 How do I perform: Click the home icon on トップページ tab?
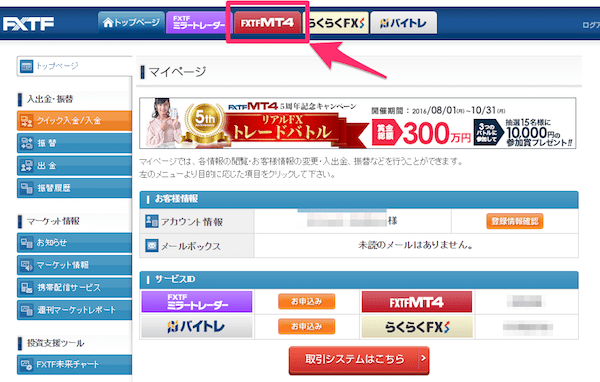108,23
